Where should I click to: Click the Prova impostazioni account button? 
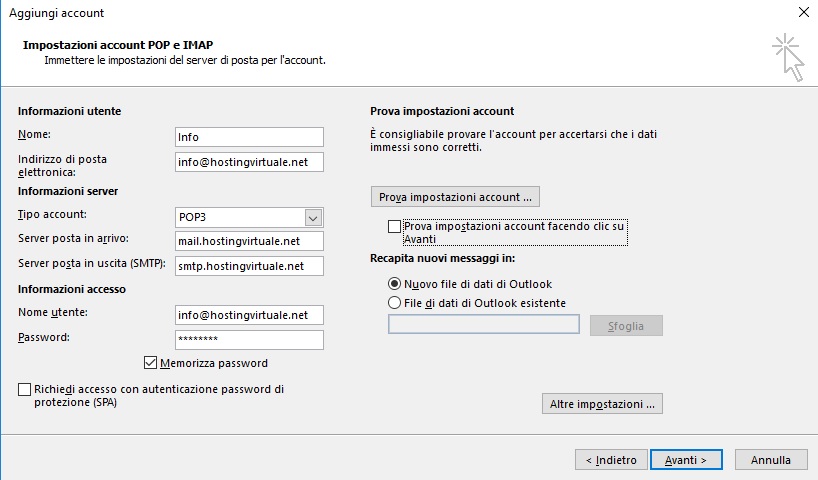click(x=455, y=197)
